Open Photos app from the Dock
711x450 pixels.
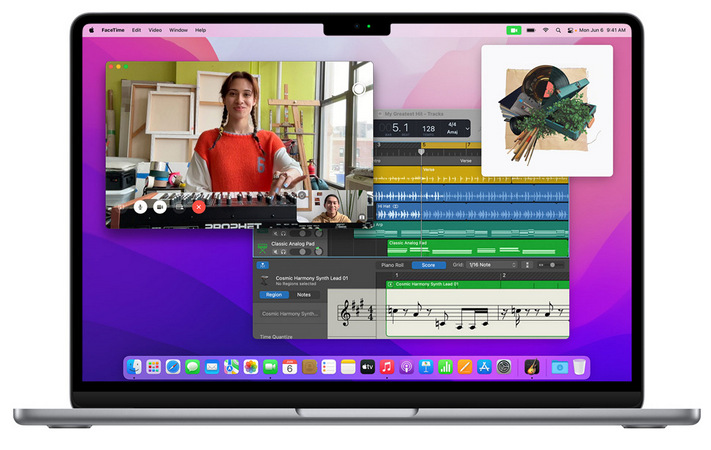[251, 367]
